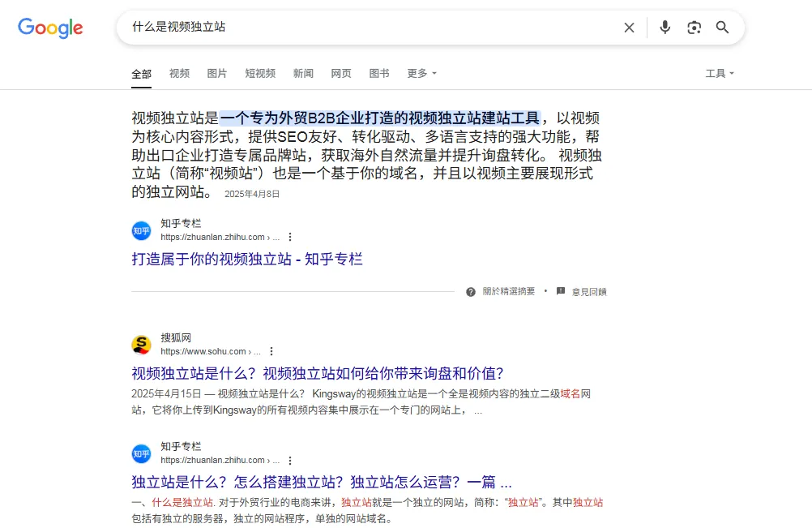
Task: Switch to the 短视频 tab
Action: pos(260,73)
